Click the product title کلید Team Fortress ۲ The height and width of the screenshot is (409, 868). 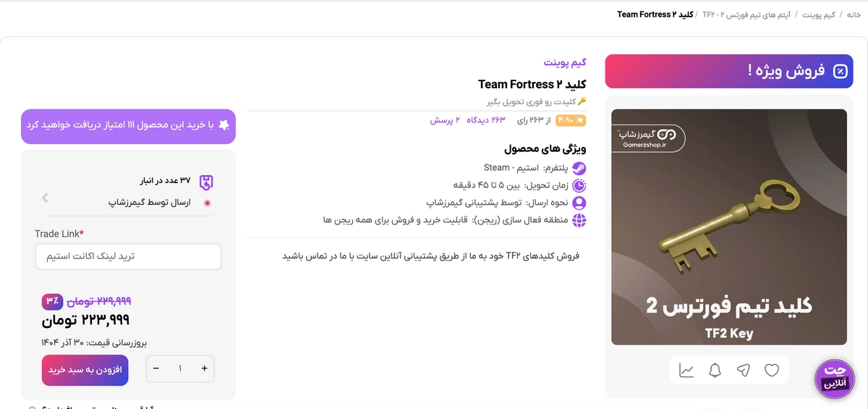[532, 84]
